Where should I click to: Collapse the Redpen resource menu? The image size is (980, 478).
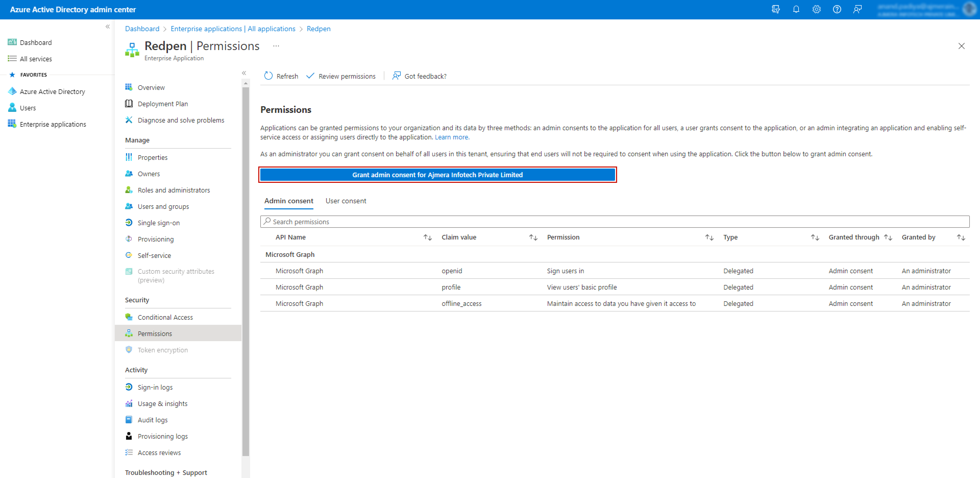(x=244, y=73)
